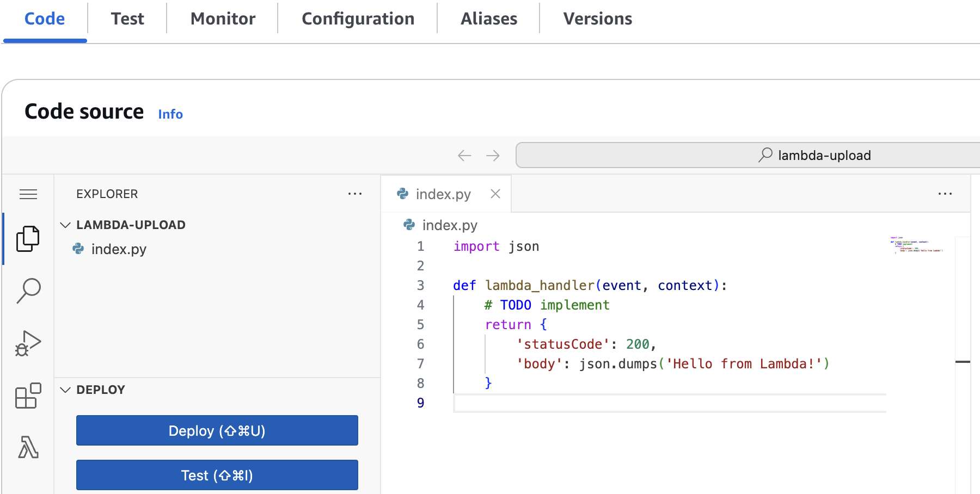Go to the Aliases tab
The width and height of the screenshot is (980, 494).
[x=489, y=19]
